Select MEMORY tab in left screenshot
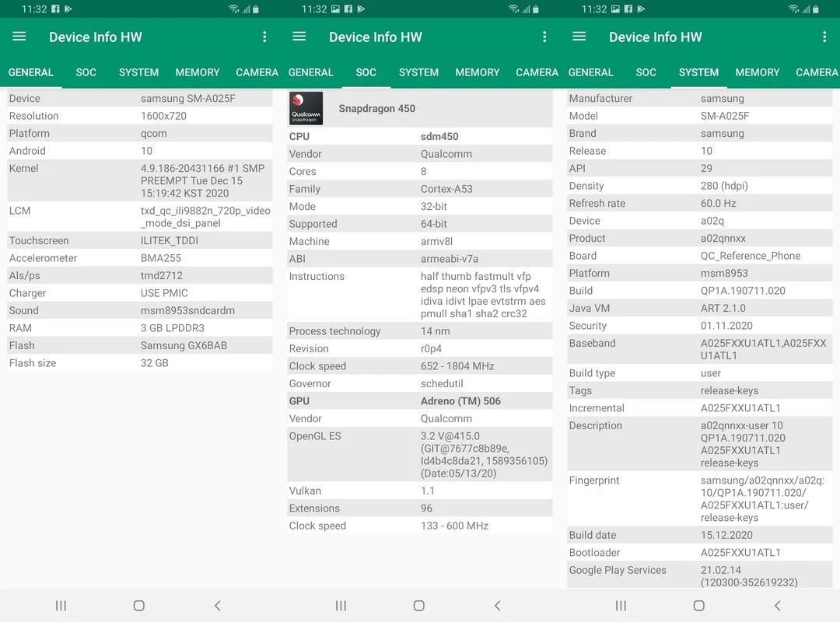840x622 pixels. 197,72
